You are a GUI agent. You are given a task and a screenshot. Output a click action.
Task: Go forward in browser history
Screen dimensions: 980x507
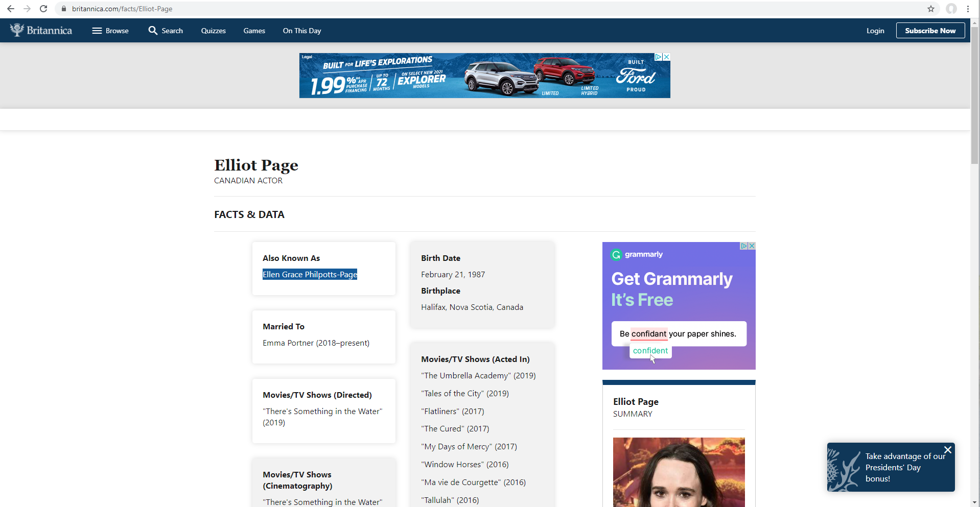coord(27,9)
